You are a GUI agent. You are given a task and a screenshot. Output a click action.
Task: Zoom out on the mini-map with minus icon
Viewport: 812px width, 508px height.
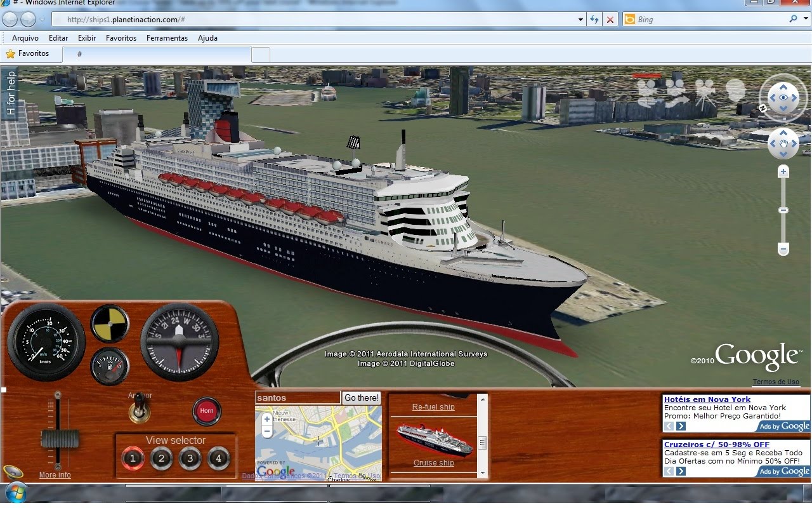[x=267, y=431]
